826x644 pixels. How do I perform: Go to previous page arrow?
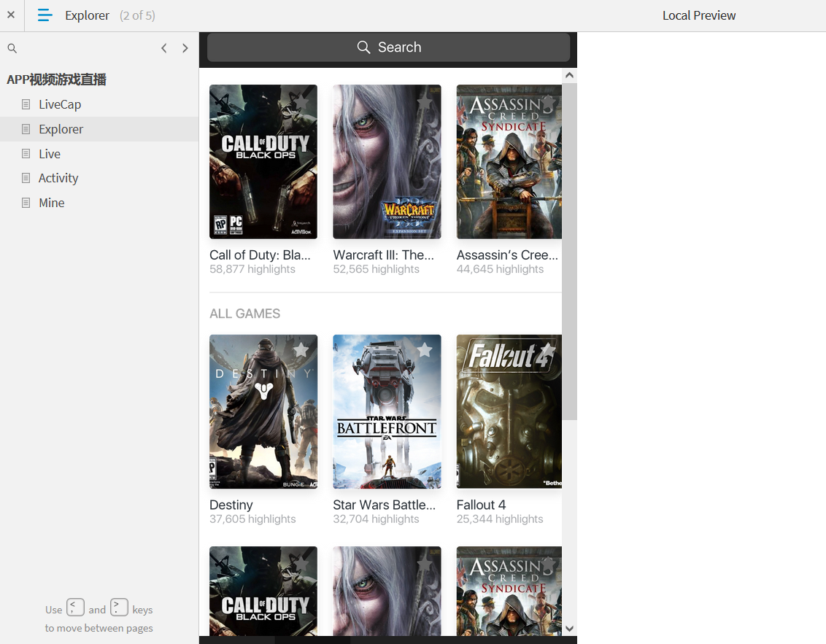pyautogui.click(x=164, y=48)
